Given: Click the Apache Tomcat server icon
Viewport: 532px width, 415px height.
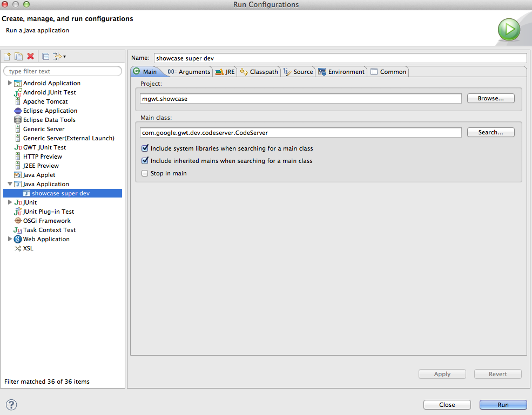Looking at the screenshot, I should [x=18, y=101].
